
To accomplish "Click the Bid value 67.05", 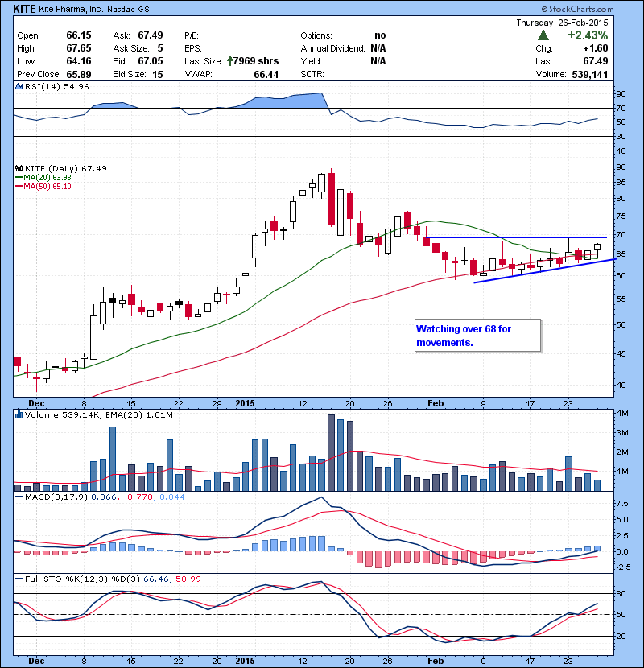I will (x=151, y=61).
